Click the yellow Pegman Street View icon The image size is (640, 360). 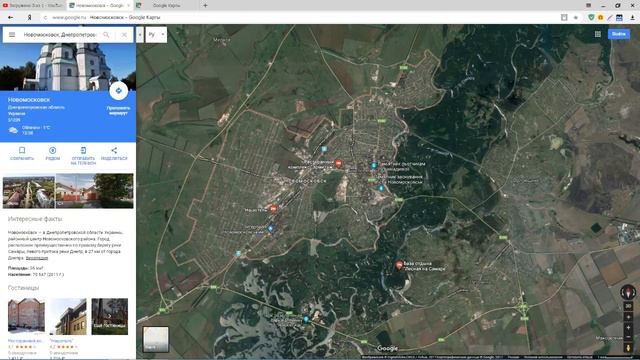click(x=628, y=348)
